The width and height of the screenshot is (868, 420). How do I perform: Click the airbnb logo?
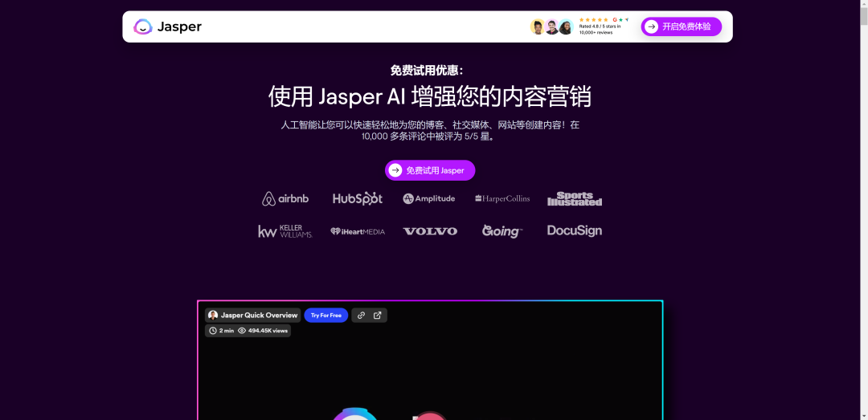[285, 198]
